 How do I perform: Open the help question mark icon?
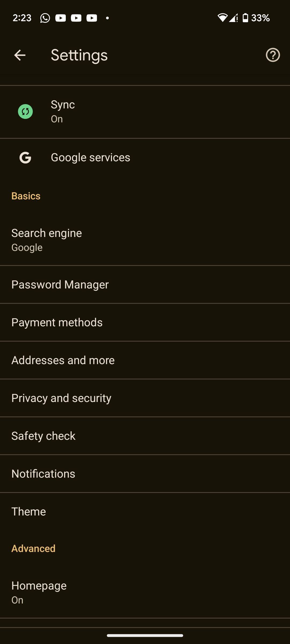pyautogui.click(x=273, y=55)
